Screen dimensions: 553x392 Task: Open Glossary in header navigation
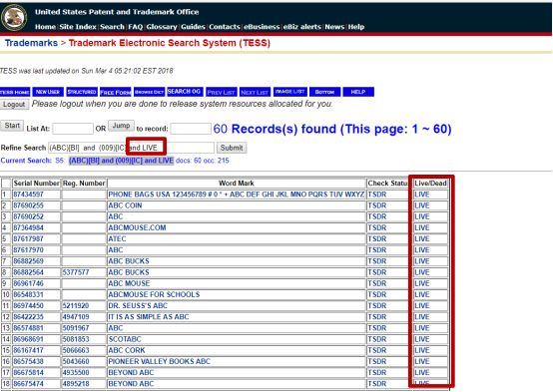pyautogui.click(x=162, y=27)
